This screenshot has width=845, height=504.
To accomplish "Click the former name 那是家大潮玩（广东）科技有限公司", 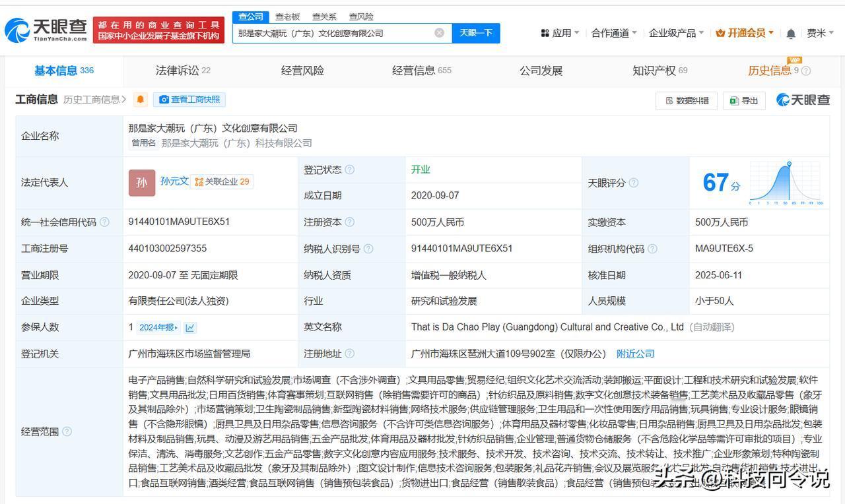I will pyautogui.click(x=236, y=143).
